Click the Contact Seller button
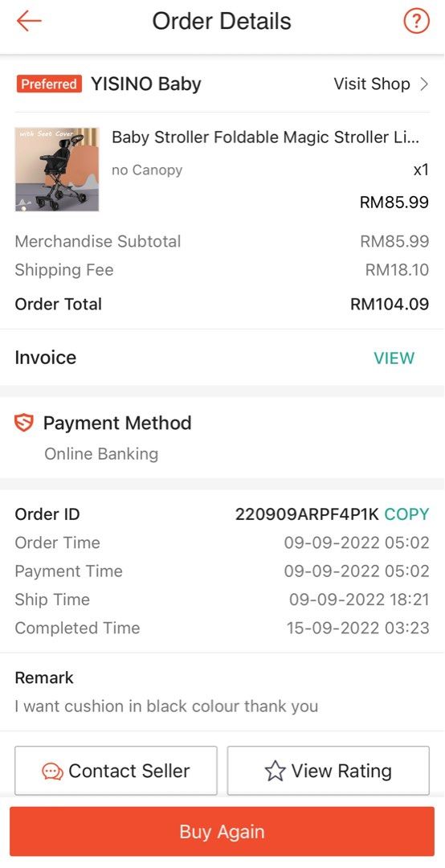Screen dimensions: 445x868 (116, 771)
